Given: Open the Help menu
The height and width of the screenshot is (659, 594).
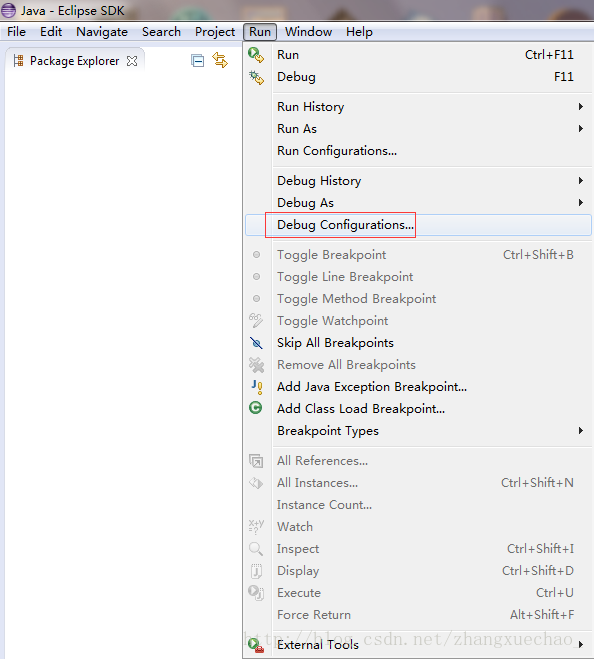Looking at the screenshot, I should (x=359, y=32).
